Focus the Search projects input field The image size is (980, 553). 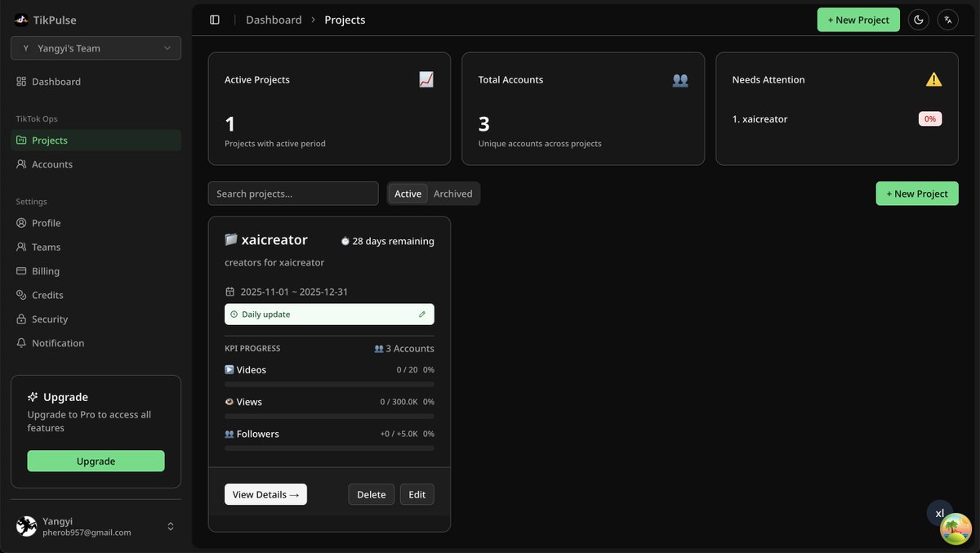point(293,194)
